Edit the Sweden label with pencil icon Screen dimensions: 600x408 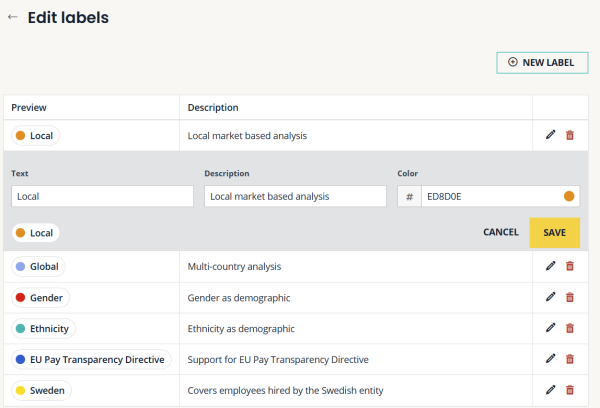[x=550, y=390]
